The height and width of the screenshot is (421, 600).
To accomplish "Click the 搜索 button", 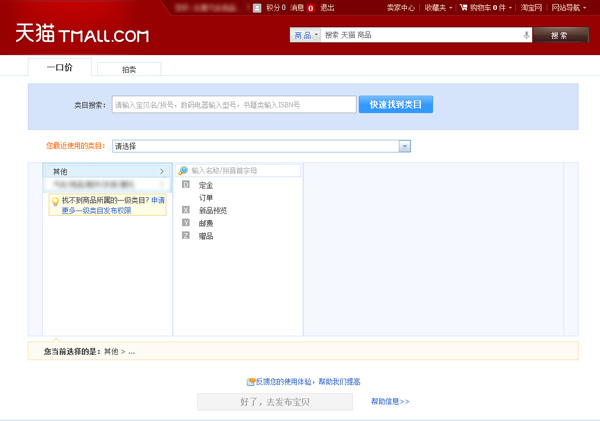I will [561, 35].
